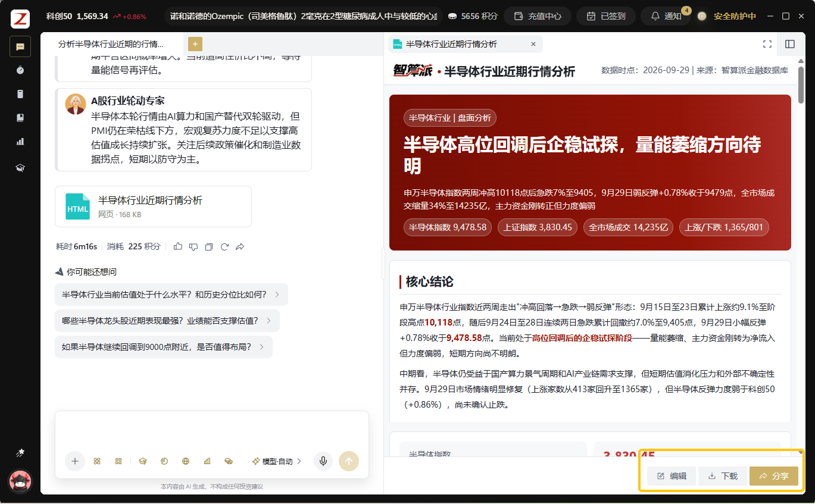The height and width of the screenshot is (504, 815).
Task: Click the 分享 button
Action: [774, 476]
